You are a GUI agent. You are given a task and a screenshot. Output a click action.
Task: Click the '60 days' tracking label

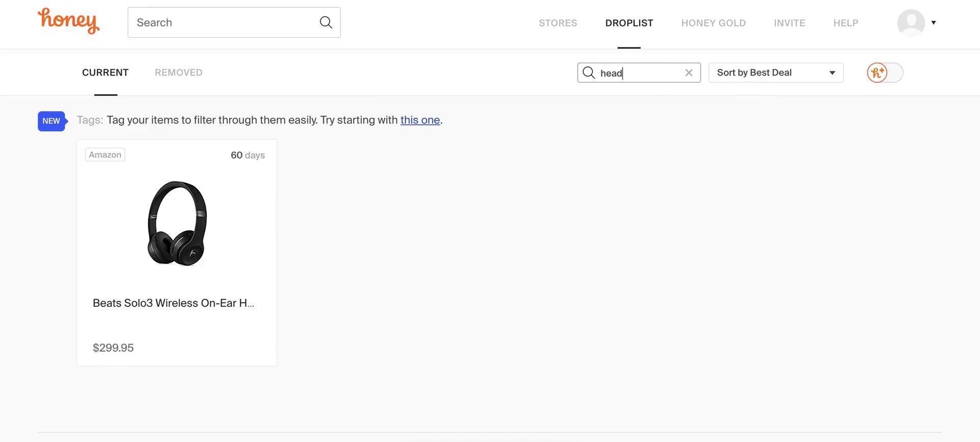coord(248,155)
